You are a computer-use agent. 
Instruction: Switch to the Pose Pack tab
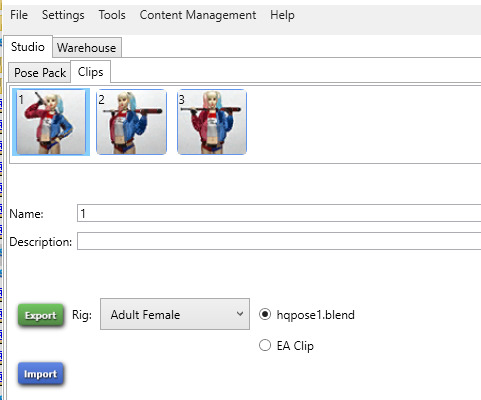[40, 73]
